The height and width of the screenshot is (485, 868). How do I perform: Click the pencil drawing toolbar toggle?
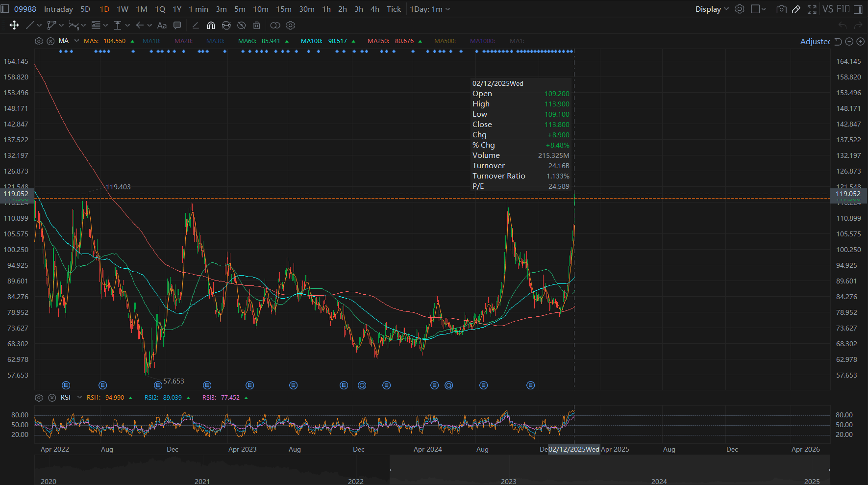pyautogui.click(x=796, y=9)
